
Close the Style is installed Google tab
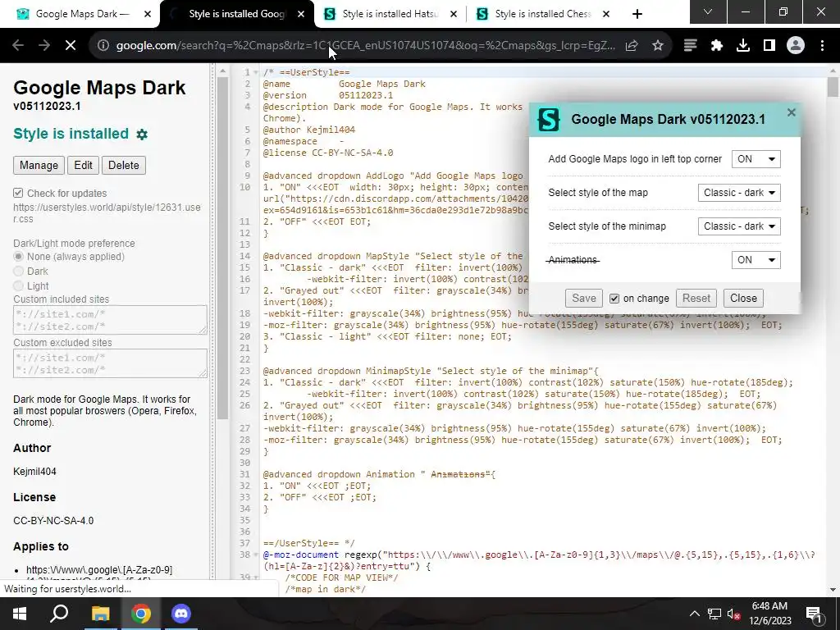pos(301,14)
